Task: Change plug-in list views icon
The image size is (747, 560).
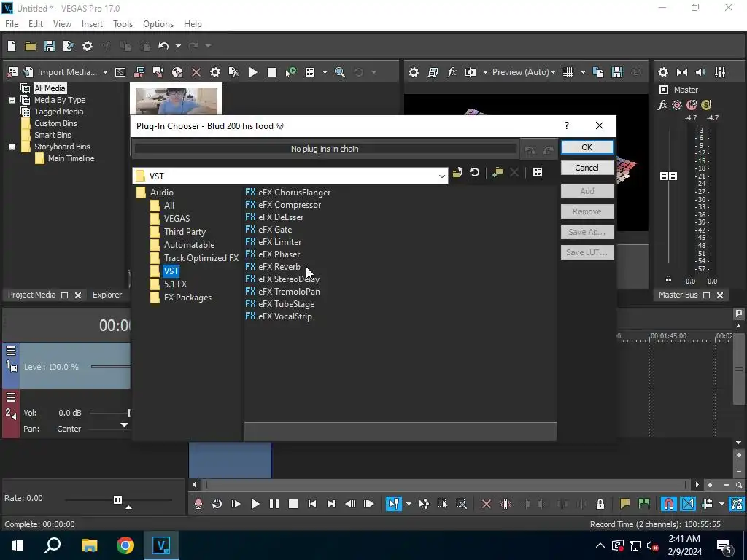Action: click(538, 172)
